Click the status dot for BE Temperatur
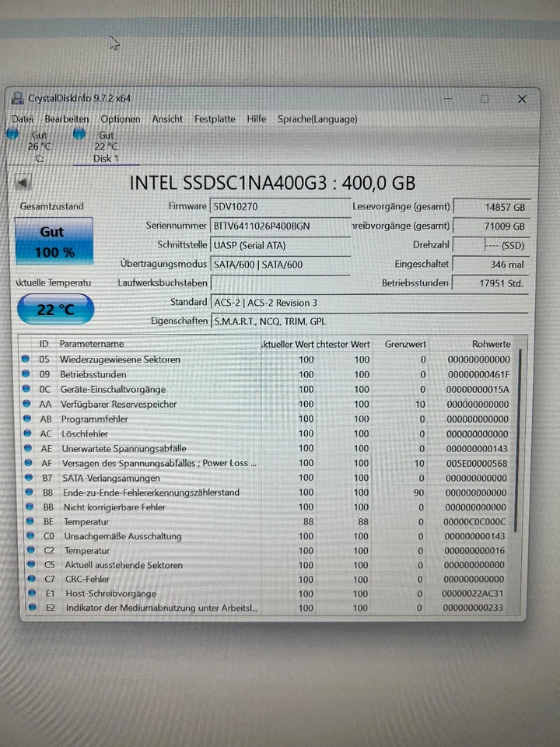The width and height of the screenshot is (560, 747). [x=30, y=521]
